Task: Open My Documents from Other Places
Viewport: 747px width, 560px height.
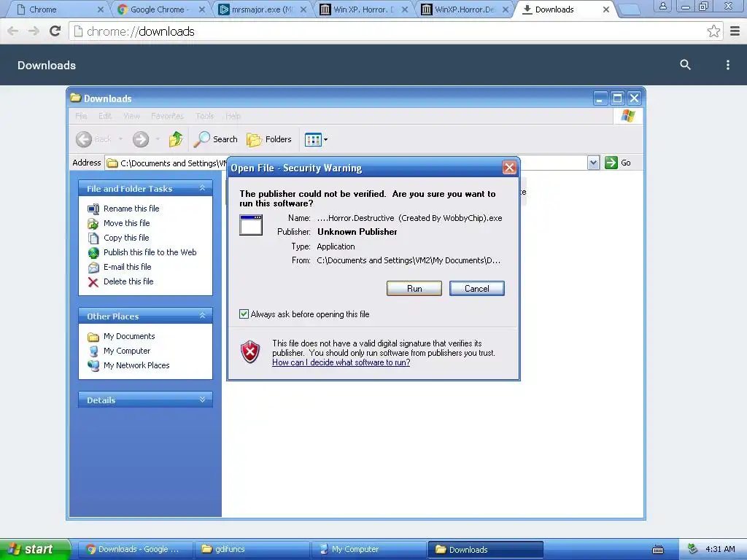Action: click(129, 336)
